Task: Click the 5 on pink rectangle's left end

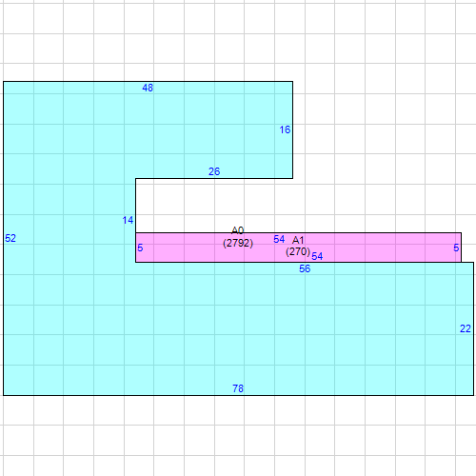Action: click(140, 248)
